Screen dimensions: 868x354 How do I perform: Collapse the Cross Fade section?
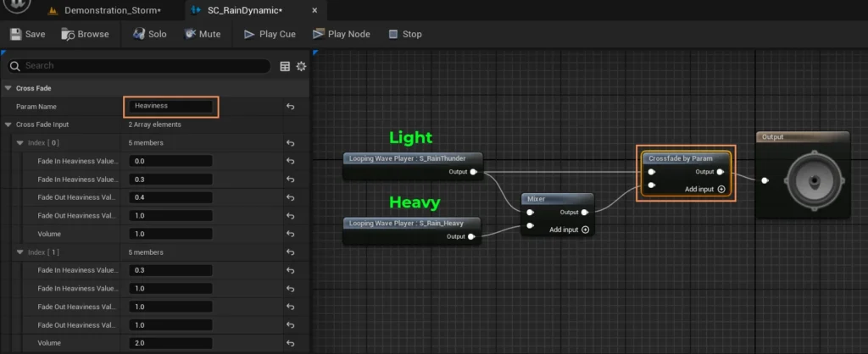8,88
